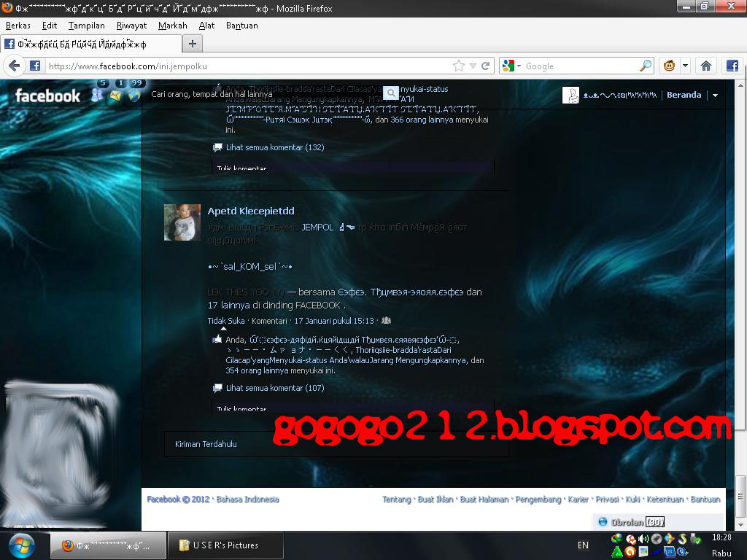
Task: Click Apetd Klecepietdd's profile picture thumbnail
Action: coord(182,222)
